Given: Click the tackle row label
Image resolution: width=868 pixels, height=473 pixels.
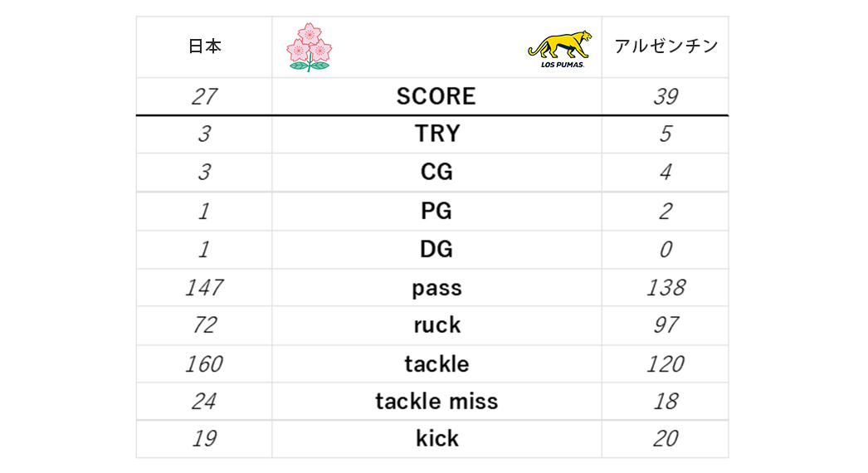Looking at the screenshot, I should coord(436,363).
